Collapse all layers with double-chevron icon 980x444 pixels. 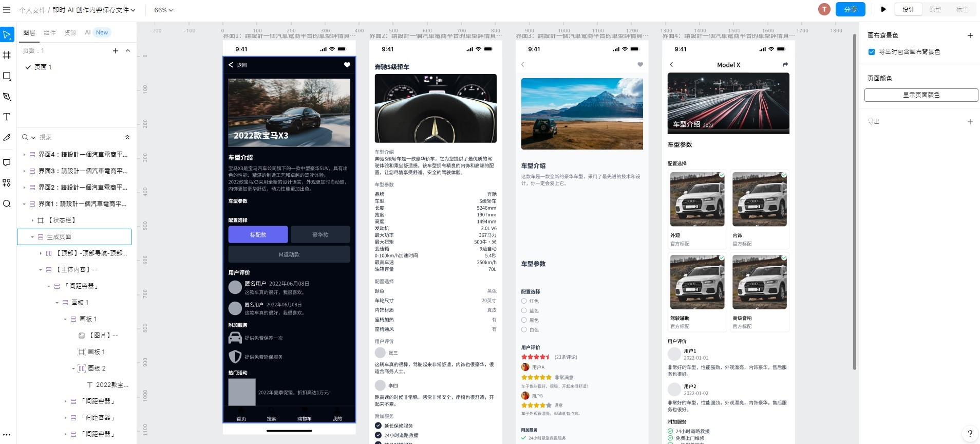[x=127, y=137]
